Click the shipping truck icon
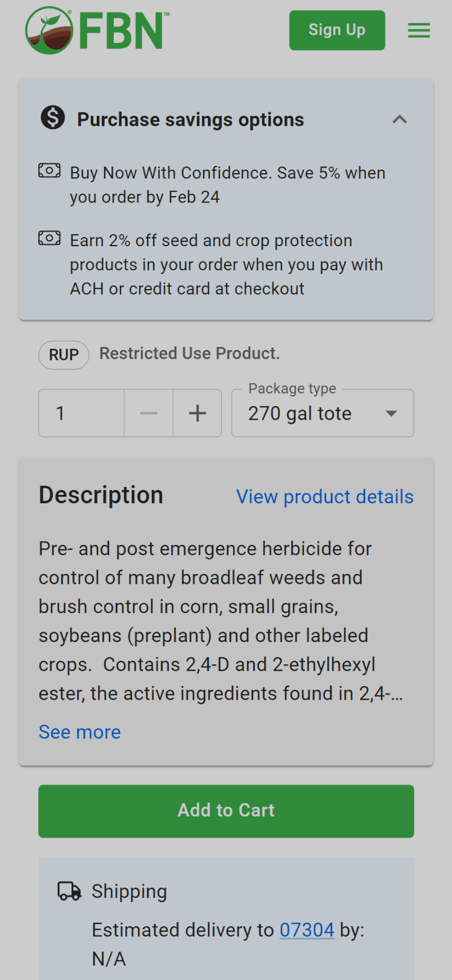Screen dimensions: 452x980 coord(69,891)
